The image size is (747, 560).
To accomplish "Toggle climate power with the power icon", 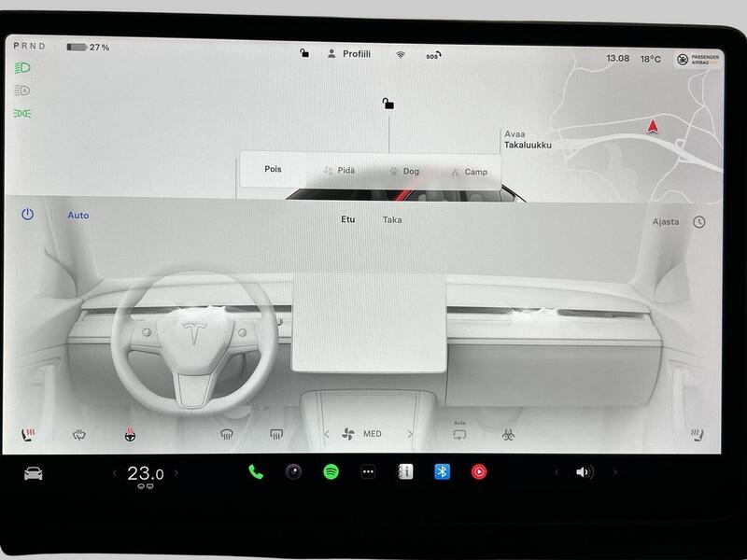I will point(25,215).
